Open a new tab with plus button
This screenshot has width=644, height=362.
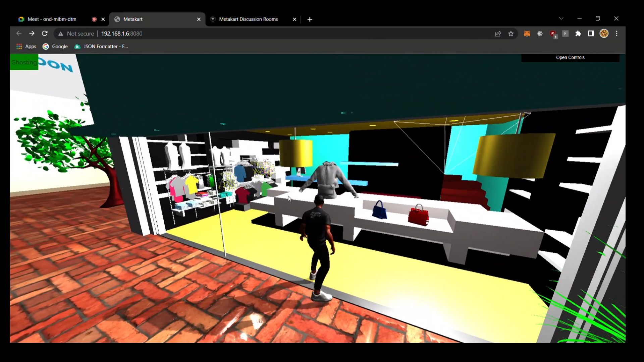pyautogui.click(x=310, y=19)
